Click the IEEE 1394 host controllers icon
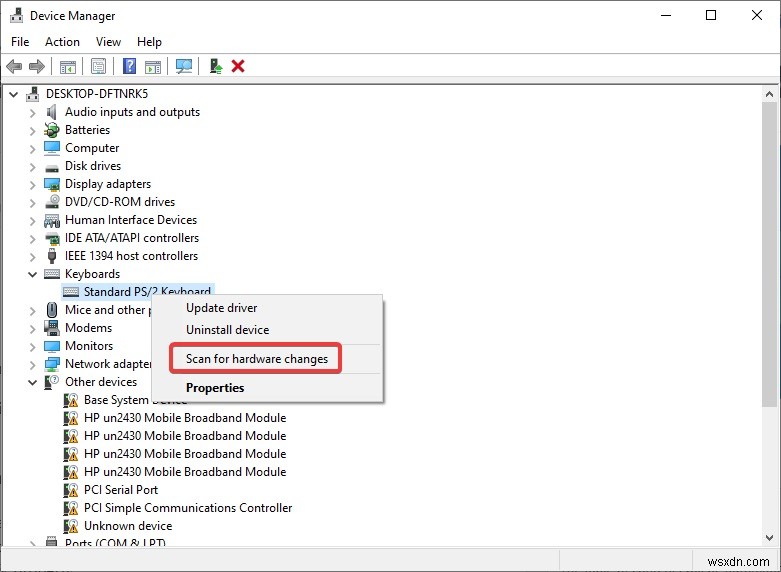Image resolution: width=781 pixels, height=572 pixels. tap(52, 256)
